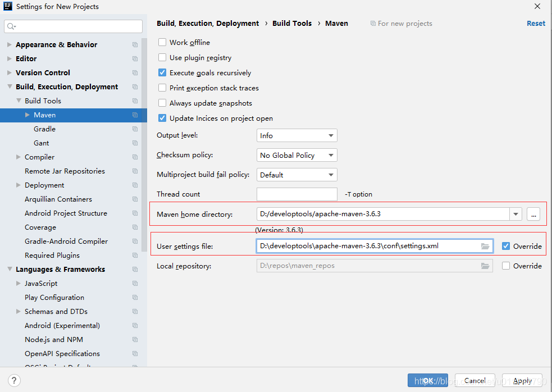Click the copy icon beside Remote Jar Repositories
This screenshot has height=392, width=552.
[x=135, y=171]
